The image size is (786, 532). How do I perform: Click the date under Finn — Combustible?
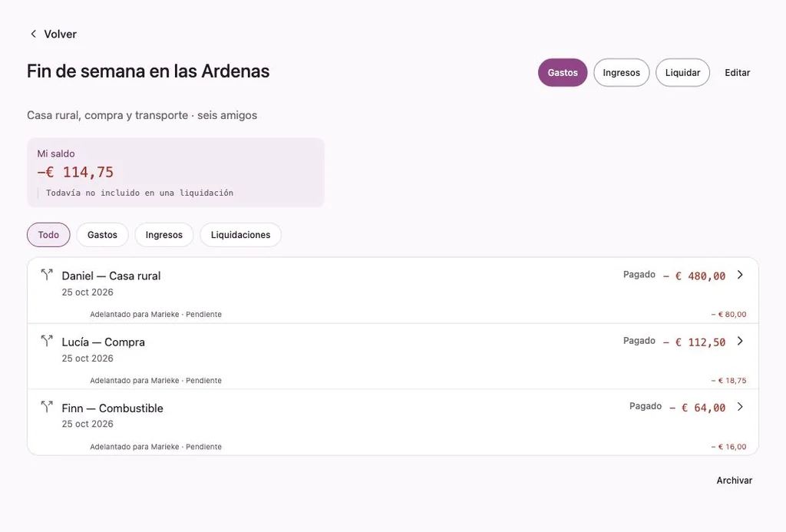(88, 425)
